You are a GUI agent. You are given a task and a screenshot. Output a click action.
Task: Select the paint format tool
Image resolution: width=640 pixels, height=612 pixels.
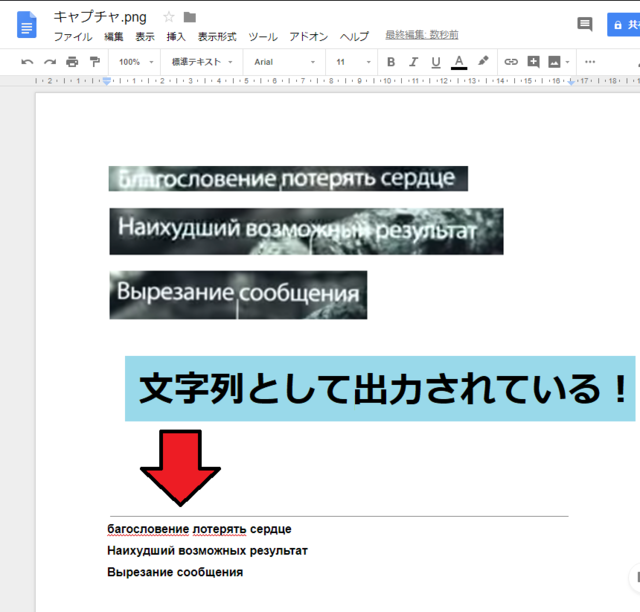point(95,62)
